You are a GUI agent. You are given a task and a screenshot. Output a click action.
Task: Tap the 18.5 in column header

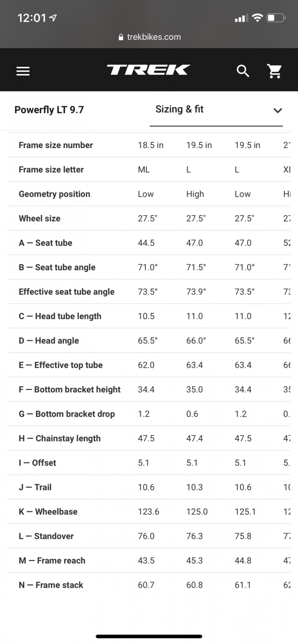coord(151,145)
